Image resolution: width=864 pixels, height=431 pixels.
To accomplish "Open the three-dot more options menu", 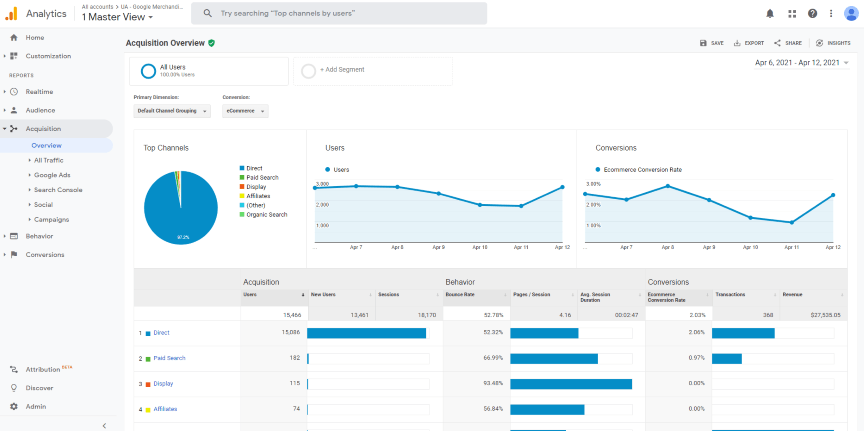I will [831, 14].
